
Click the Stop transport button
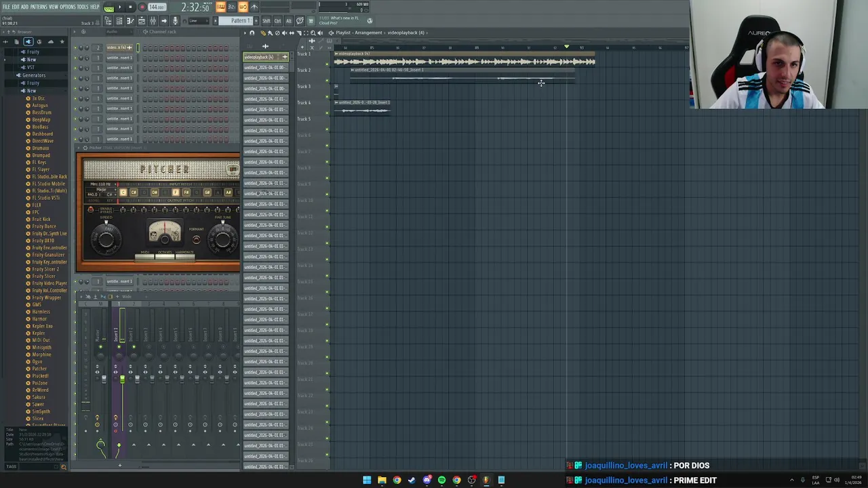point(130,7)
